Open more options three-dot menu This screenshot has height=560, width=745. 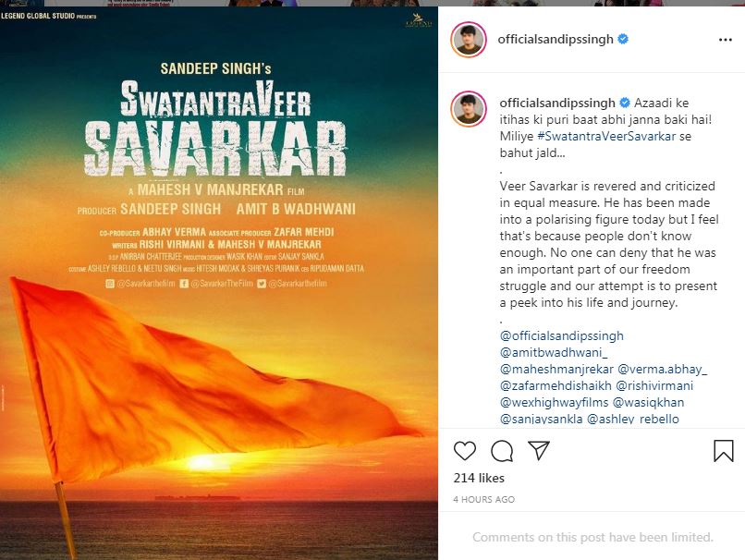(x=725, y=40)
